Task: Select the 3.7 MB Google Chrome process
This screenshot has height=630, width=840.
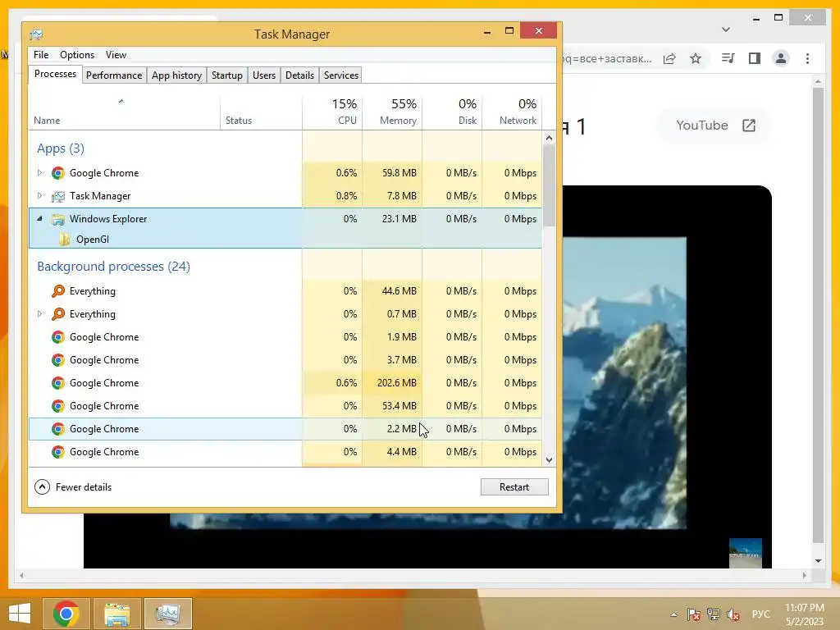Action: click(285, 360)
